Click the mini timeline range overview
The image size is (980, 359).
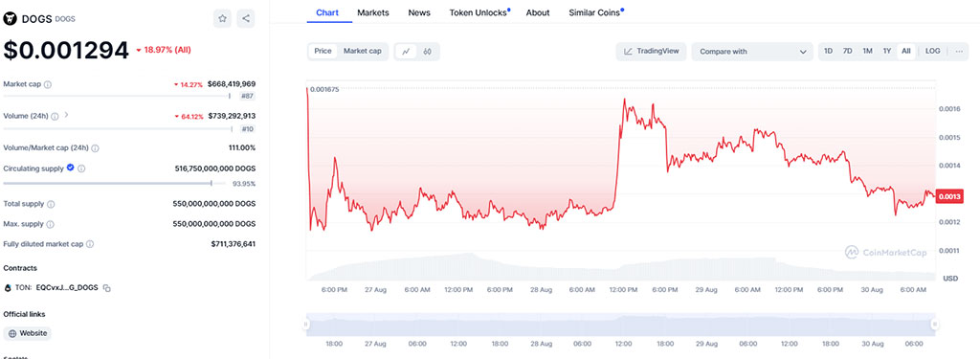[620, 325]
